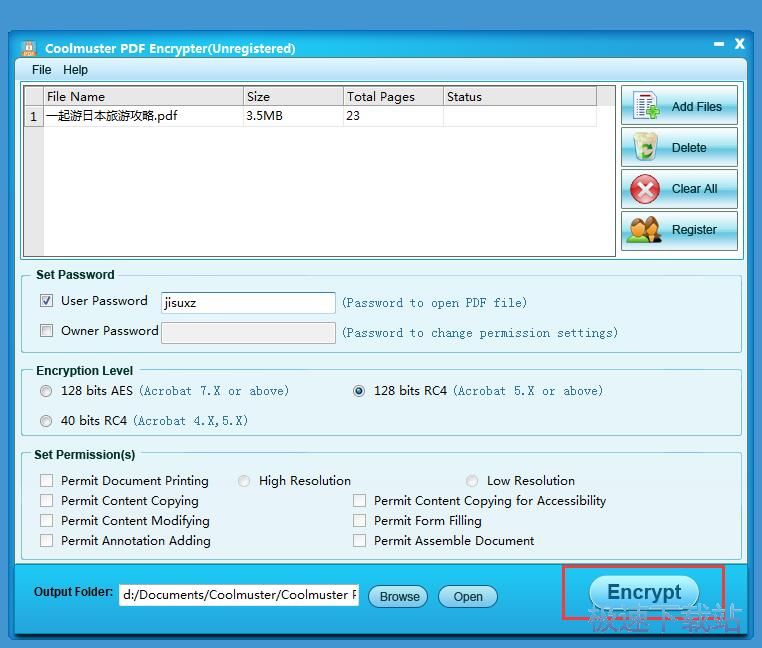Image resolution: width=762 pixels, height=648 pixels.
Task: Minimize the Coolmuster window
Action: (x=718, y=45)
